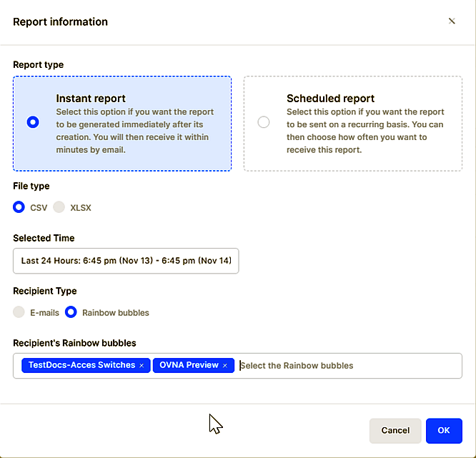
Task: Select the E-mails recipient type radio
Action: (19, 312)
